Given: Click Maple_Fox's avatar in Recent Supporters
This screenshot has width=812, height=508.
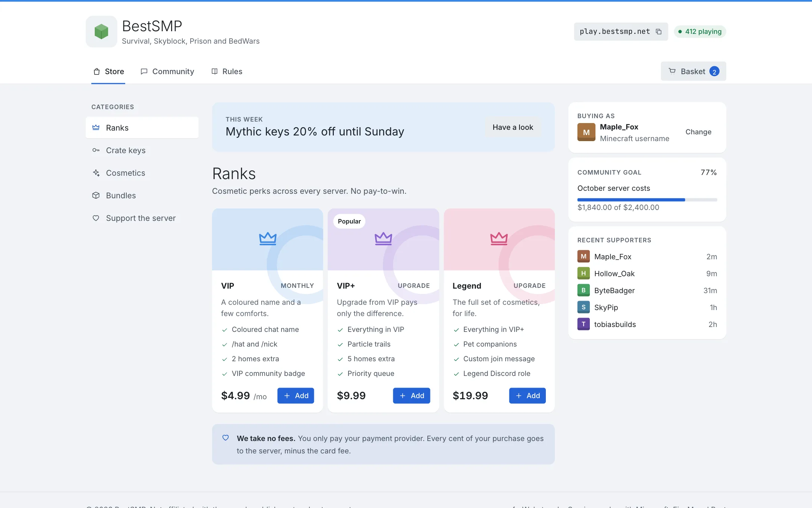Looking at the screenshot, I should (x=583, y=256).
